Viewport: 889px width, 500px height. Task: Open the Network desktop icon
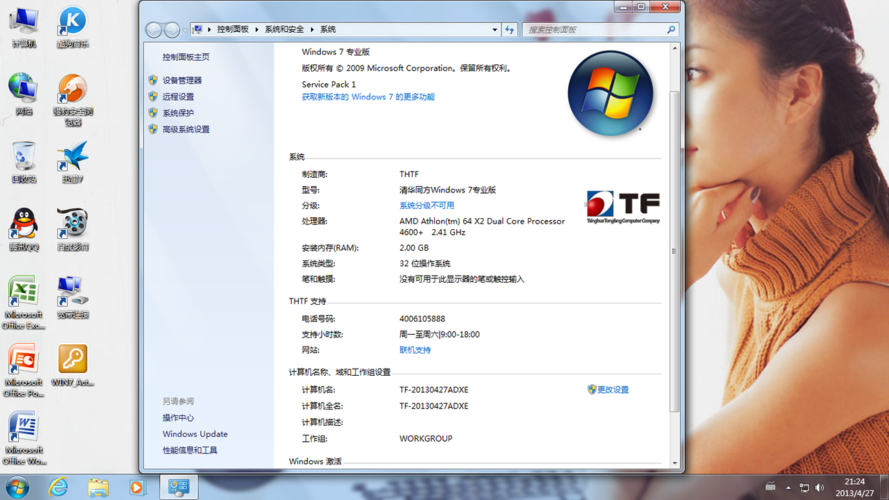pos(24,94)
